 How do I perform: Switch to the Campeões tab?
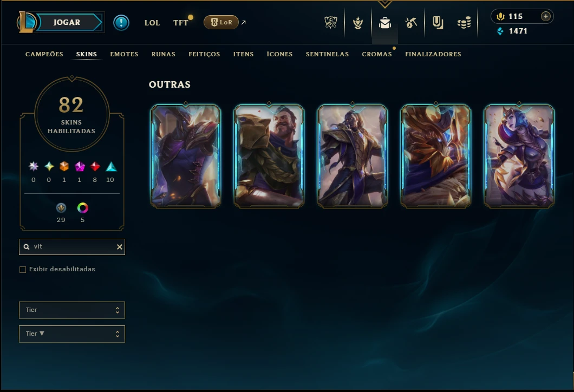[x=44, y=54]
